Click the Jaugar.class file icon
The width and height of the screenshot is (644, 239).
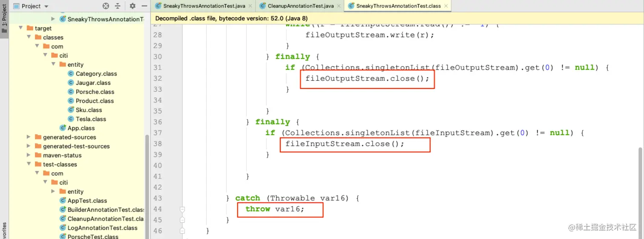tap(71, 83)
